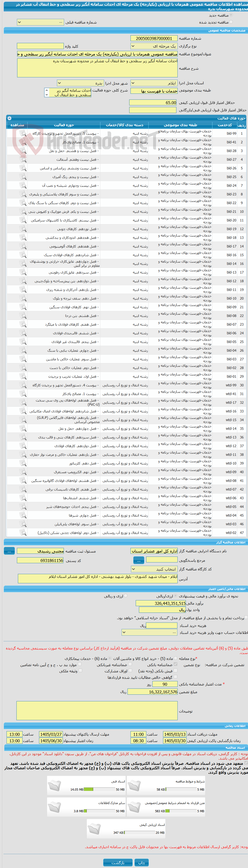This screenshot has height=868, width=248.
Task: Open view icon for row bld-28
Action: point(23,151)
